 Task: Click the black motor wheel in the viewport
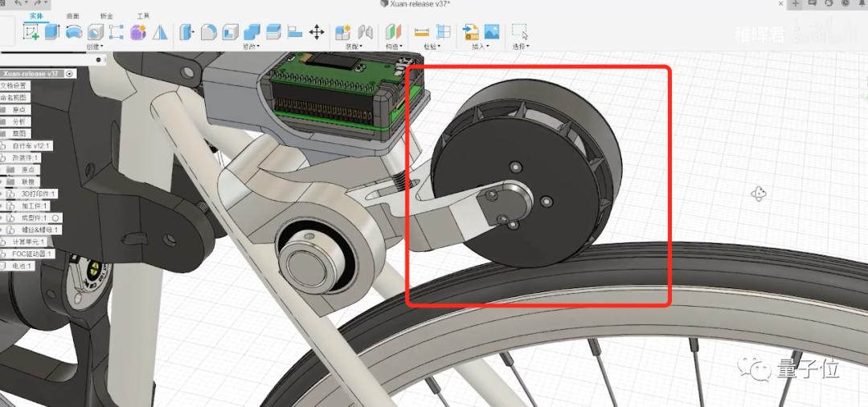click(526, 174)
